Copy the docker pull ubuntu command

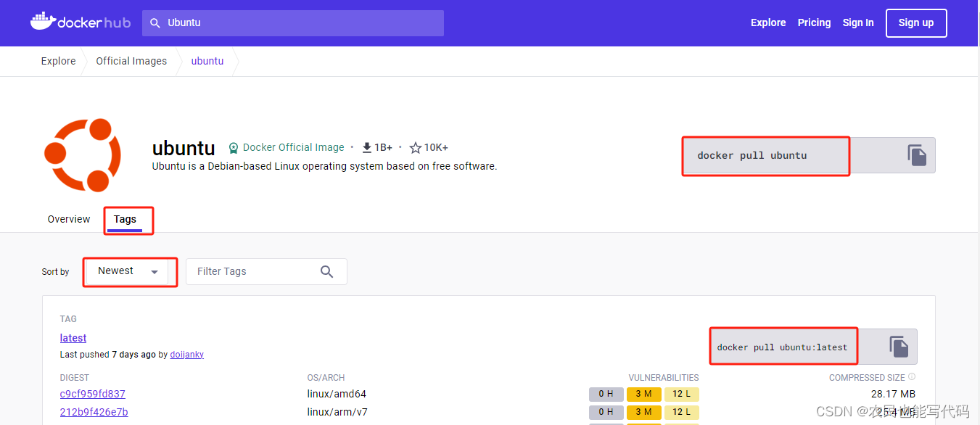[918, 154]
